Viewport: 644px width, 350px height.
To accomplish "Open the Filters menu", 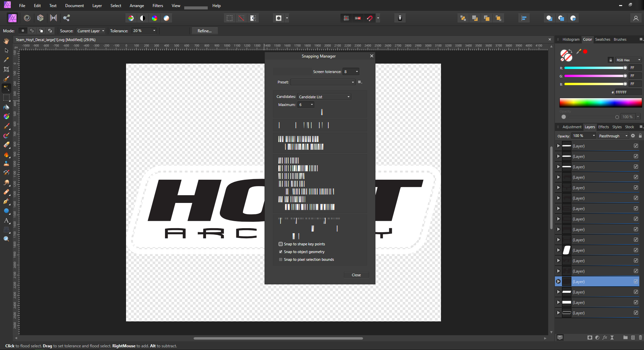I will pos(158,6).
